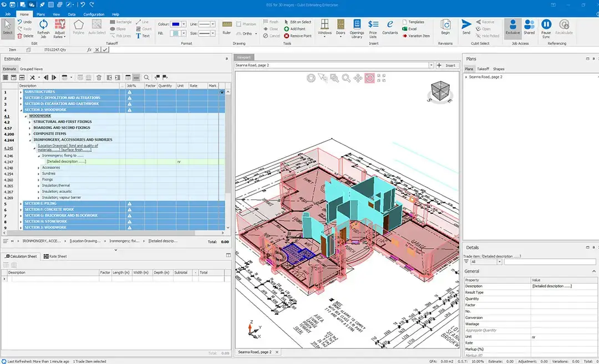
Task: Toggle Shared job access mode
Action: [x=529, y=27]
